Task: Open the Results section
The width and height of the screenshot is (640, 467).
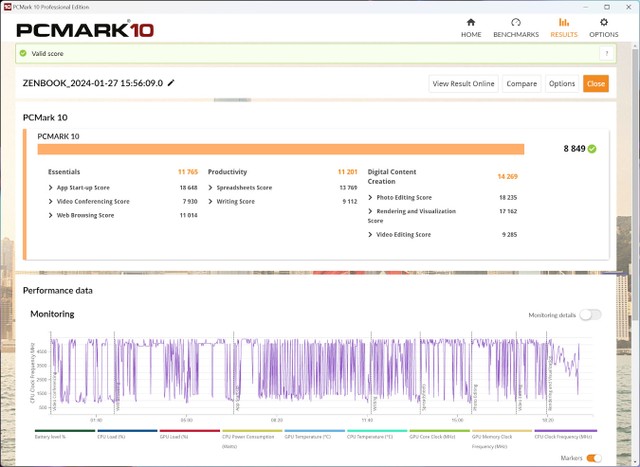Action: click(564, 28)
